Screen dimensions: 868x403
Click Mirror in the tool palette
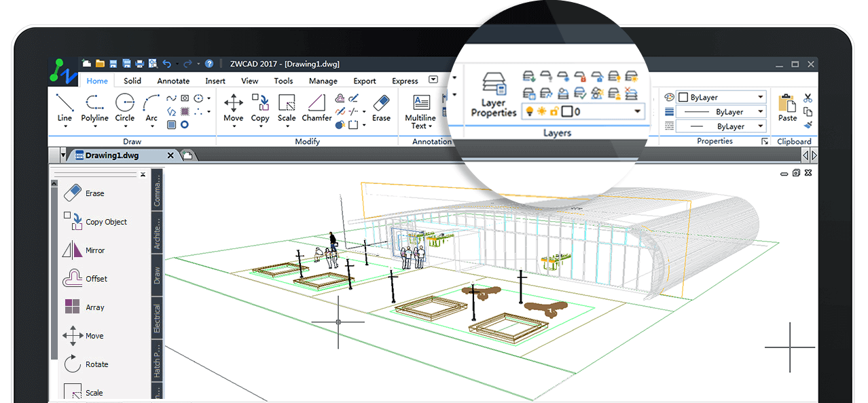tap(84, 250)
